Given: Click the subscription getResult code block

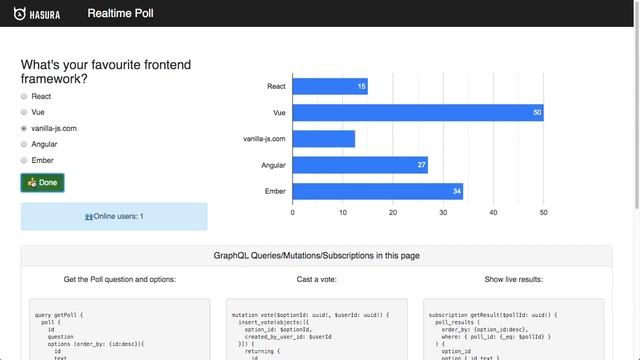Looking at the screenshot, I should coord(513,329).
